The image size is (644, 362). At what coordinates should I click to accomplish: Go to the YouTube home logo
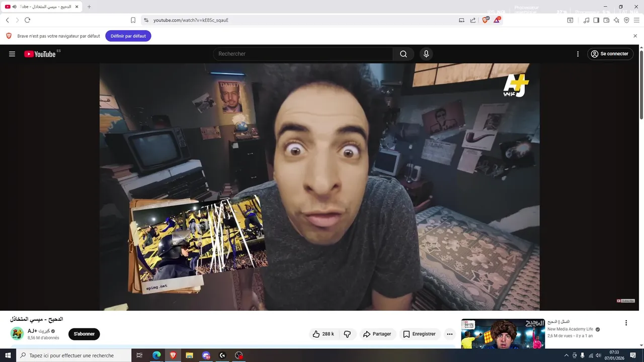[x=40, y=54]
